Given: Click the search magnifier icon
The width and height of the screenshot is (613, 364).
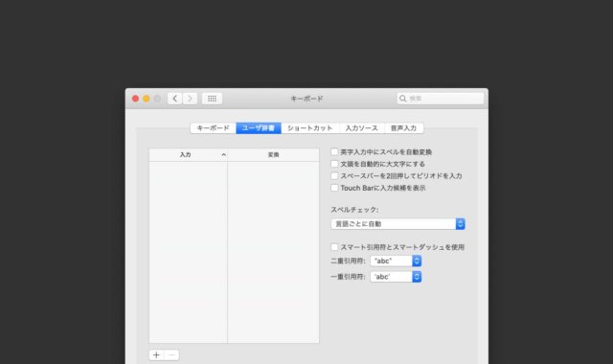Looking at the screenshot, I should point(402,99).
